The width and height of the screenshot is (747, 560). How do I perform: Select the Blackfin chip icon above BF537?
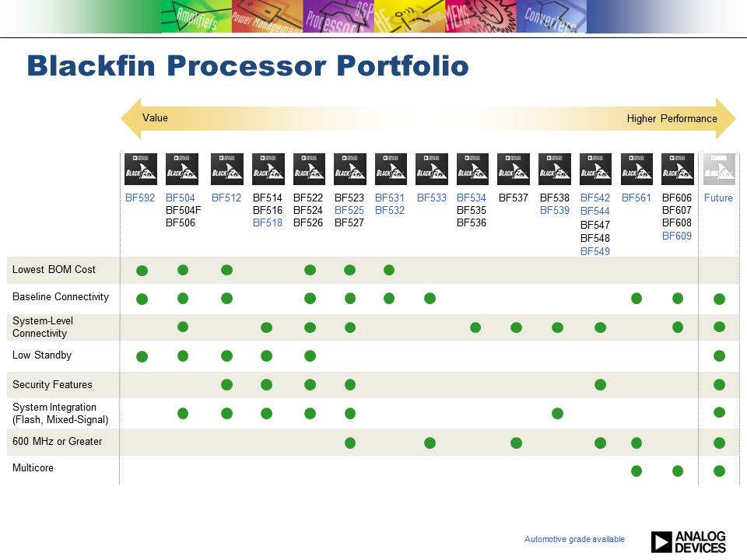click(514, 169)
